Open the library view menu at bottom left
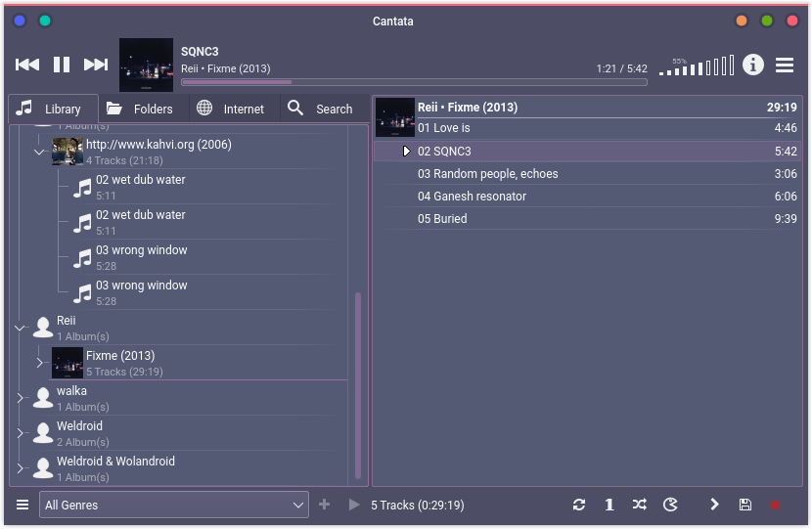 (23, 505)
